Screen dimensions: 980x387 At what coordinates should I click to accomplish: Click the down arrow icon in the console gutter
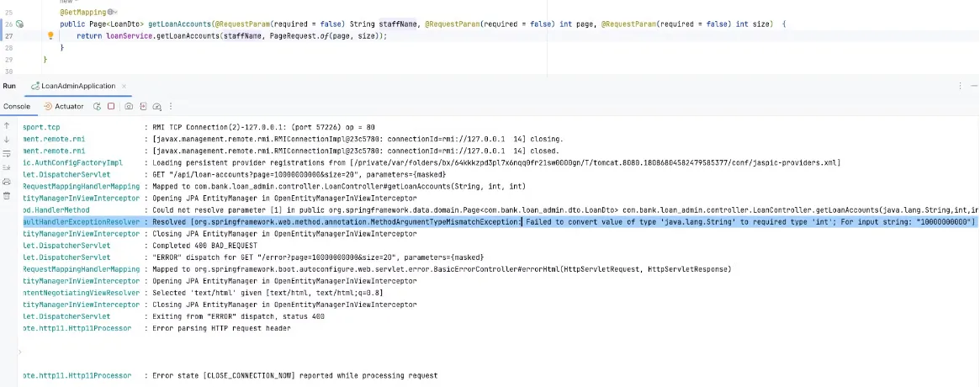(x=7, y=140)
